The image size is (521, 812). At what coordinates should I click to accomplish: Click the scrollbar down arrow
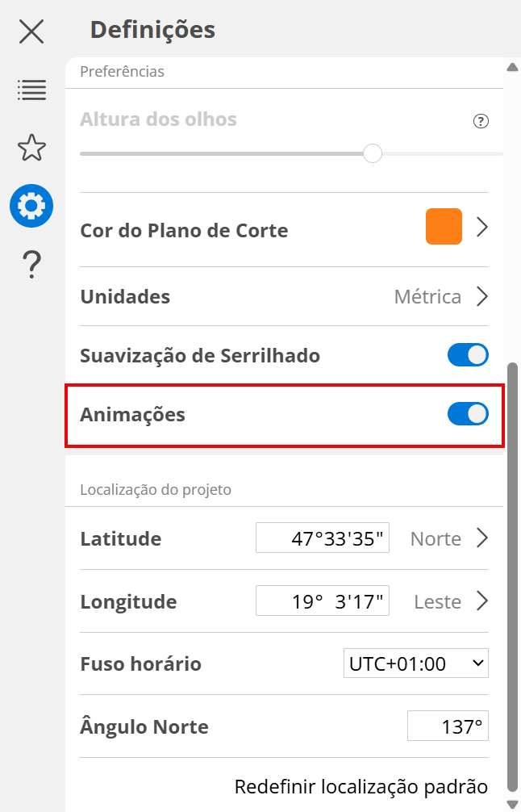click(x=511, y=803)
